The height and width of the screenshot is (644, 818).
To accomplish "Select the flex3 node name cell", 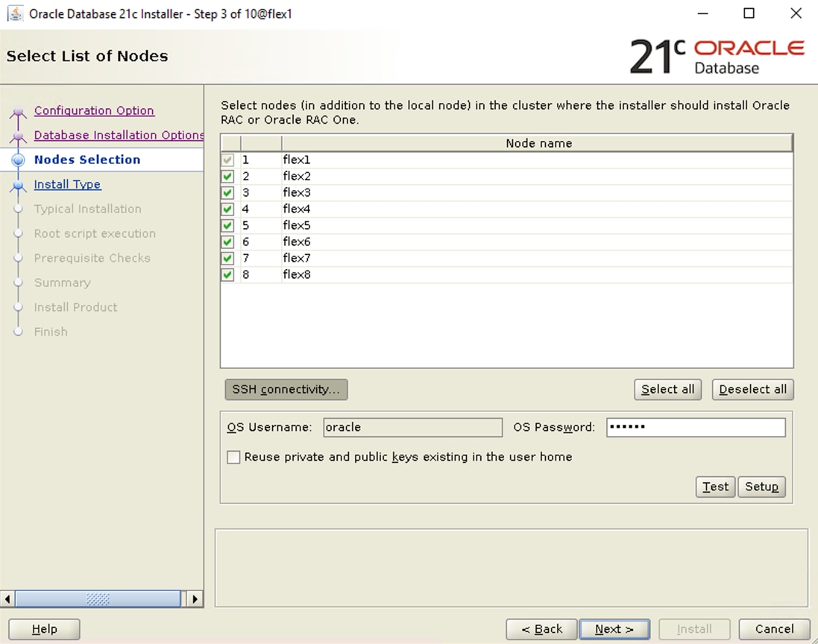I will pos(538,192).
